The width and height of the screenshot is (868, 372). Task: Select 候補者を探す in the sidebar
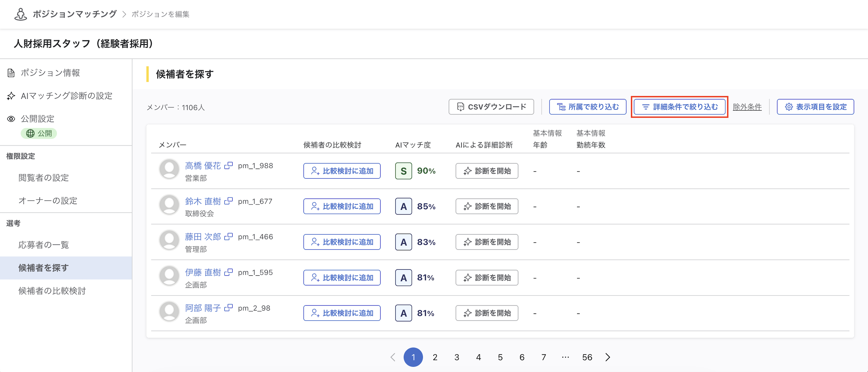coord(66,268)
